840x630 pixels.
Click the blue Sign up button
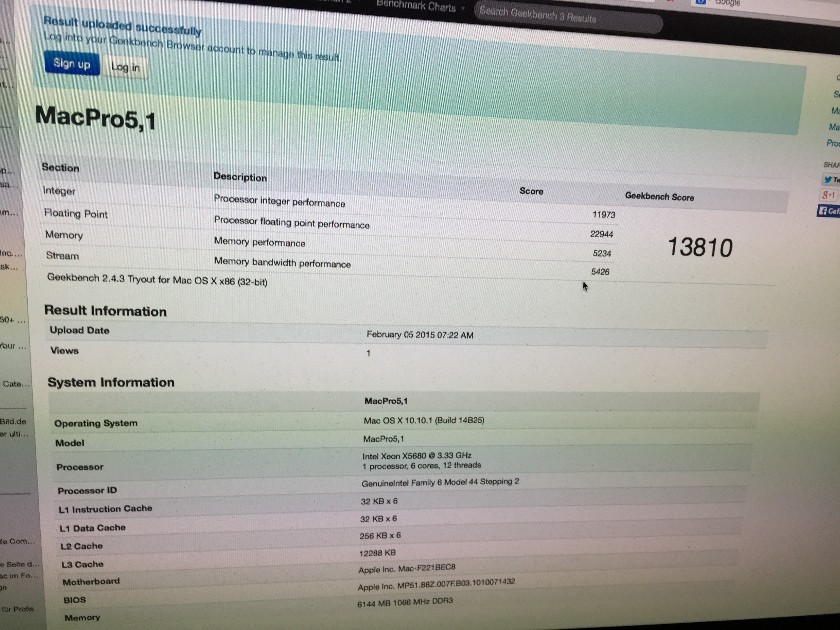[x=72, y=63]
